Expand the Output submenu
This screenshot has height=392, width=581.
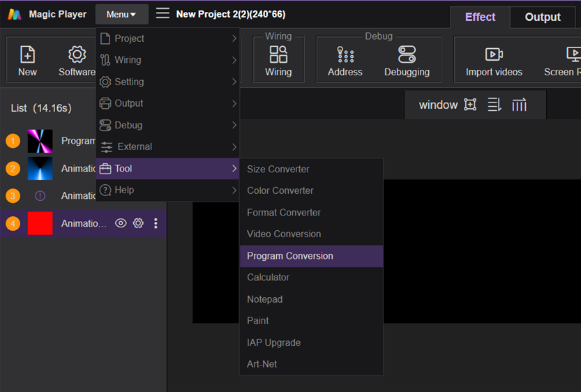click(168, 103)
